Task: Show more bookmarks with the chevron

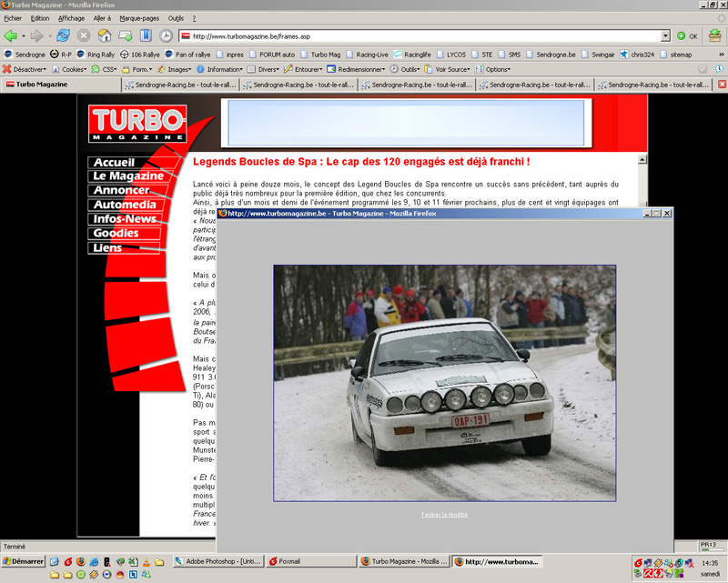Action: (x=722, y=55)
